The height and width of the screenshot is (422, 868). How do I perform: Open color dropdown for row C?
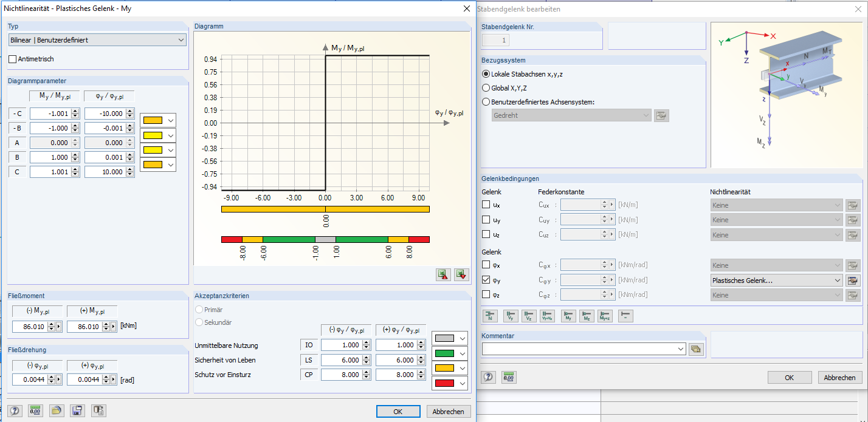click(x=170, y=165)
